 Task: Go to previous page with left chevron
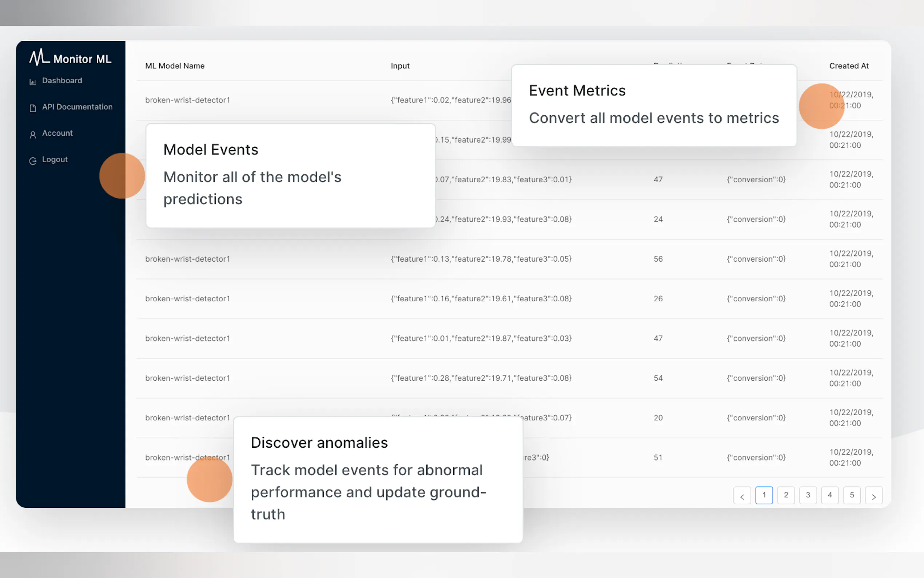point(742,496)
